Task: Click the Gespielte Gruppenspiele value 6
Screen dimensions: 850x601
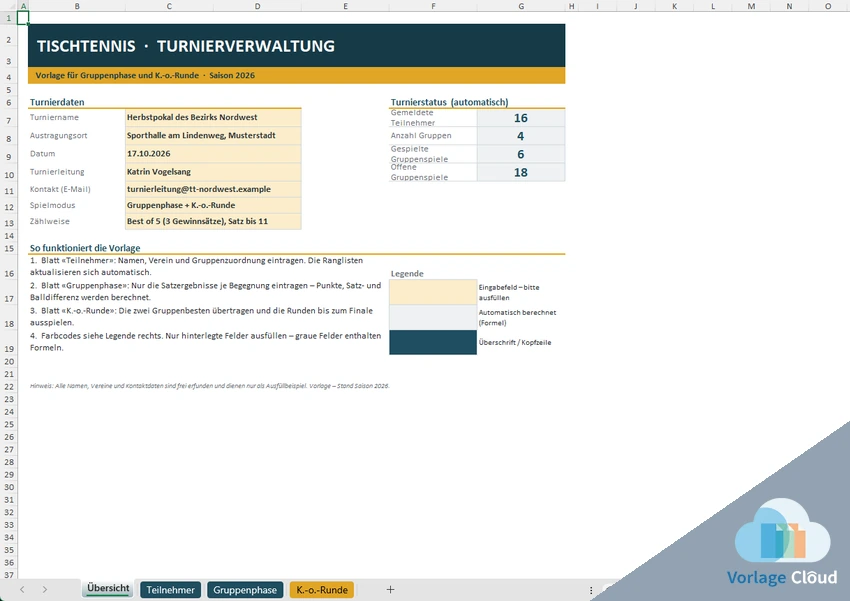Action: (x=520, y=154)
